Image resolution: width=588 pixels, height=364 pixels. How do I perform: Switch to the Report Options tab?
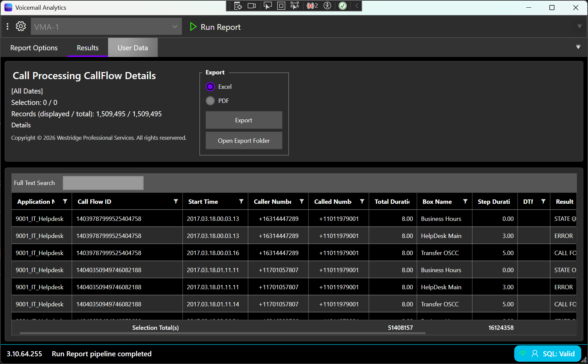[x=34, y=48]
